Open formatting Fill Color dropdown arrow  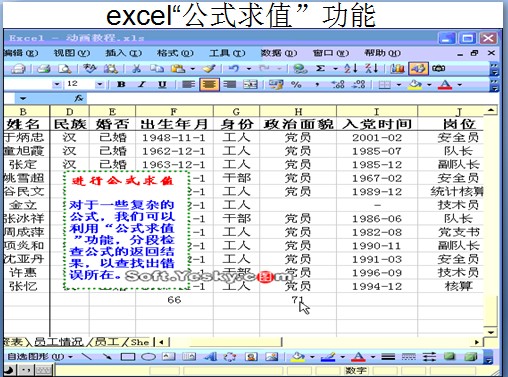[x=429, y=85]
